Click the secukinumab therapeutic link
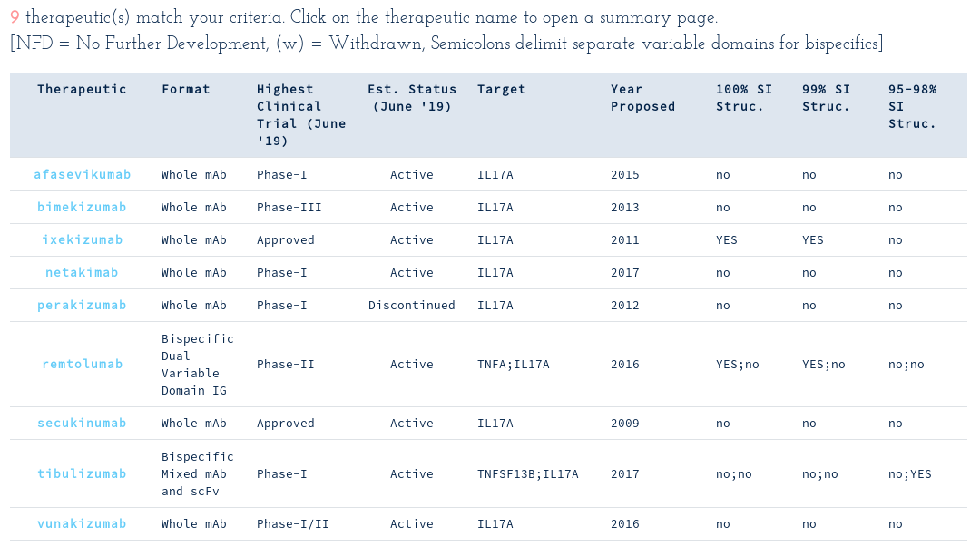The width and height of the screenshot is (980, 556). click(82, 423)
